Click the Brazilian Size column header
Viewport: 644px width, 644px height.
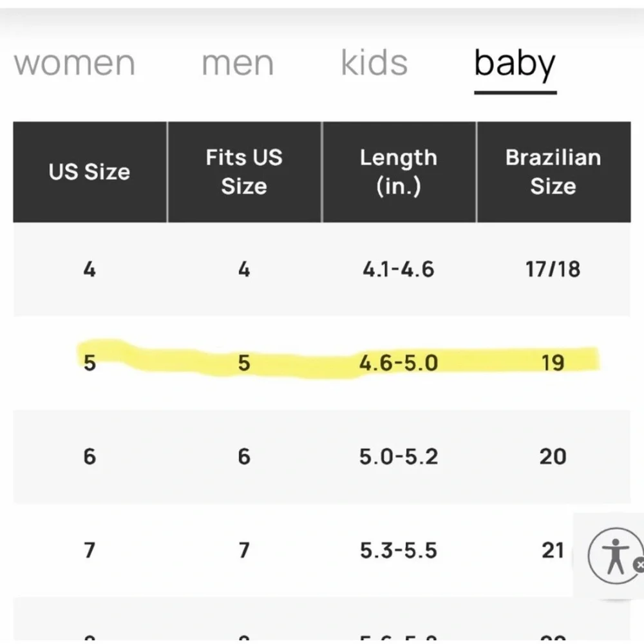(x=554, y=172)
